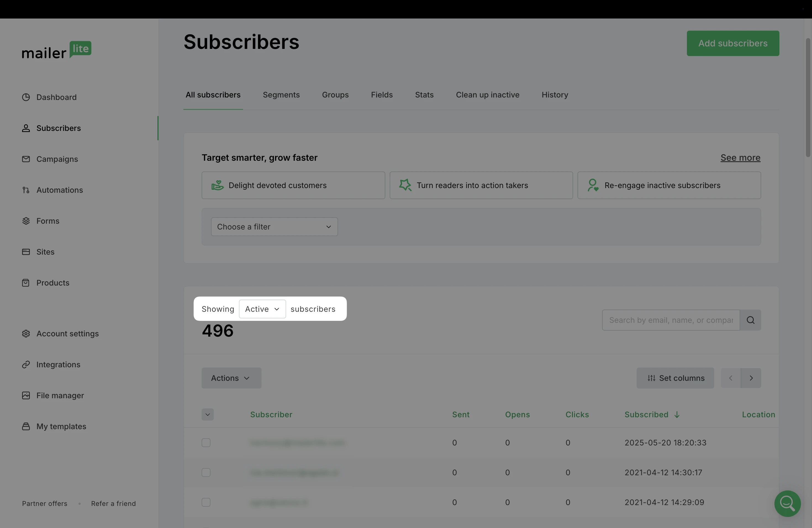Screen dimensions: 812x528
Task: Select the 2021-04-12 14:30:17 subscriber checkbox
Action: coord(206,472)
